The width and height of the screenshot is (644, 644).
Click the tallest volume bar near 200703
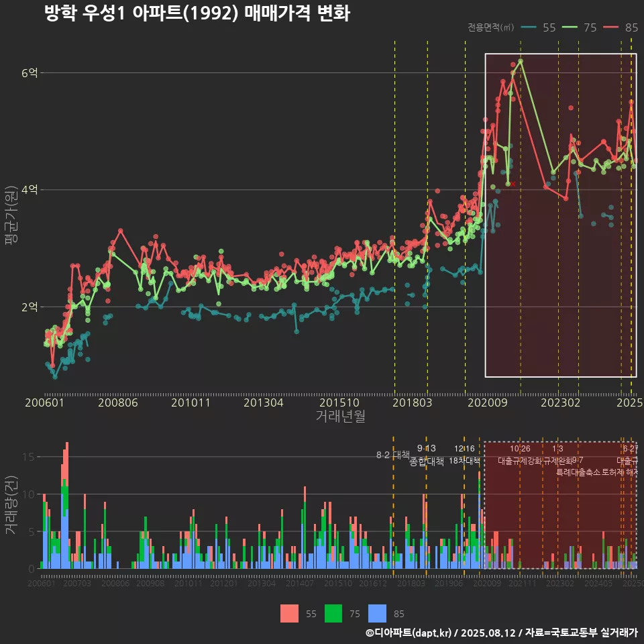click(x=67, y=505)
